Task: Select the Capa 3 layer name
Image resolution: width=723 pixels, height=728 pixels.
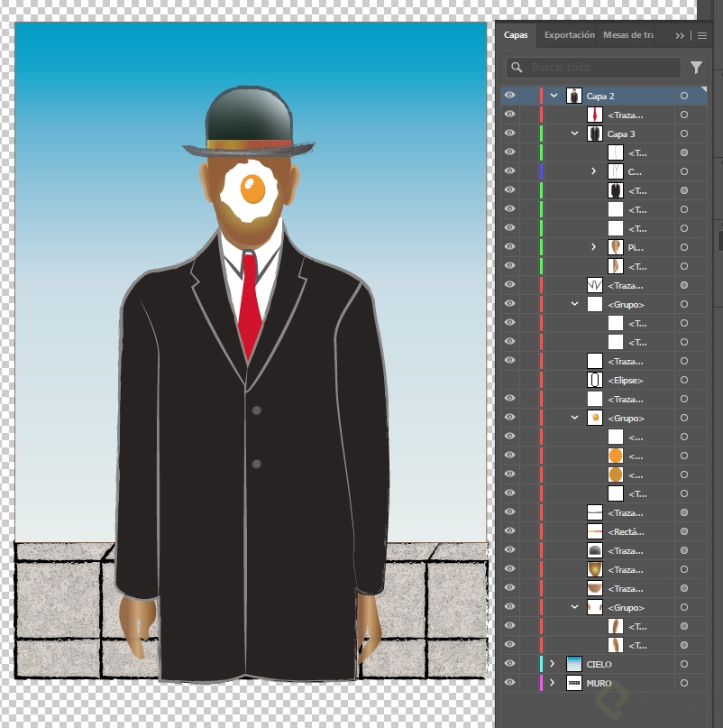Action: tap(621, 134)
